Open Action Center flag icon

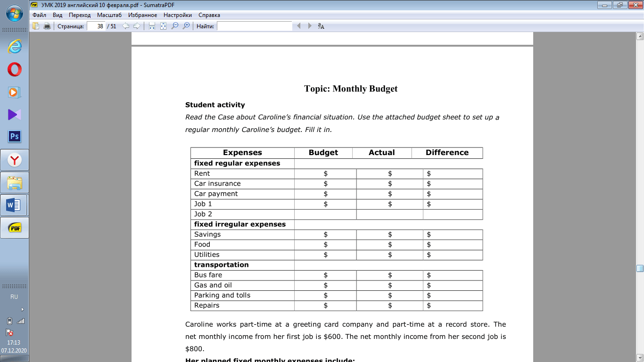[x=9, y=332]
